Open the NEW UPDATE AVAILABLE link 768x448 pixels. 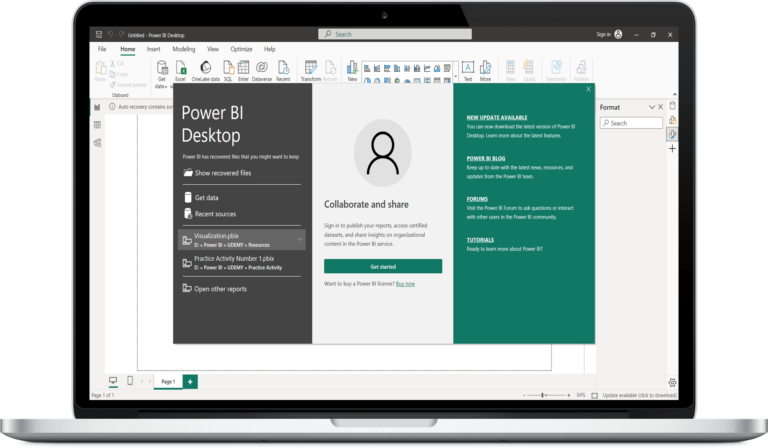(x=497, y=118)
